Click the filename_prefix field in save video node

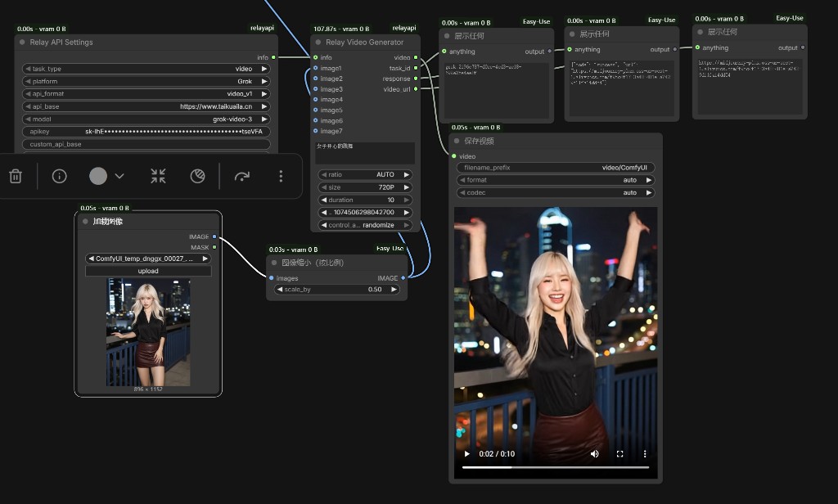click(556, 168)
